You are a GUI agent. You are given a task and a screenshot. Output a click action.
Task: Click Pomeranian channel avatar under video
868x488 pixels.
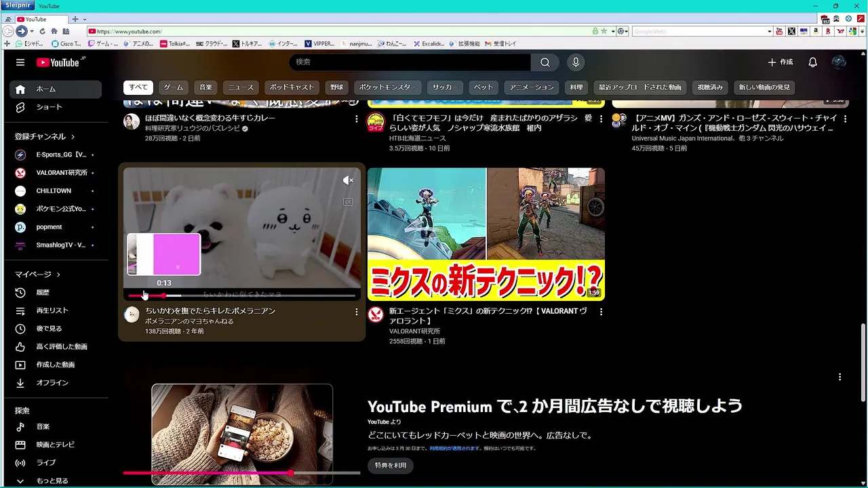(132, 314)
